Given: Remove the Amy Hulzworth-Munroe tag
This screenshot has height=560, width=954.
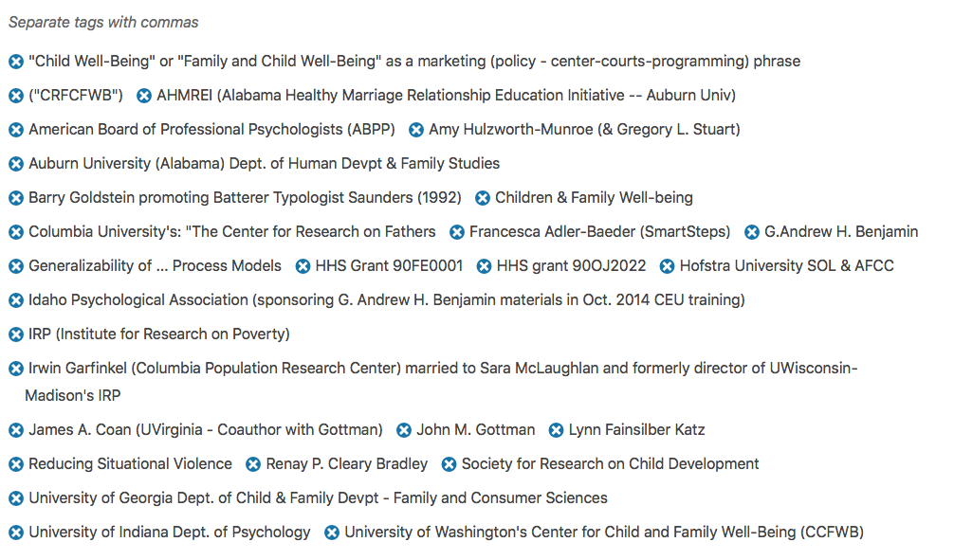Looking at the screenshot, I should [416, 130].
